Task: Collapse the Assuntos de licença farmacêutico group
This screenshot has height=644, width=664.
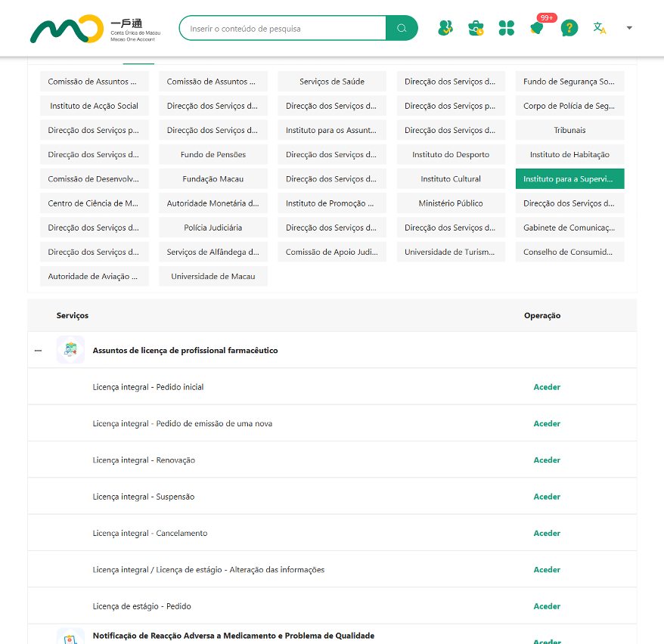Action: coord(38,351)
